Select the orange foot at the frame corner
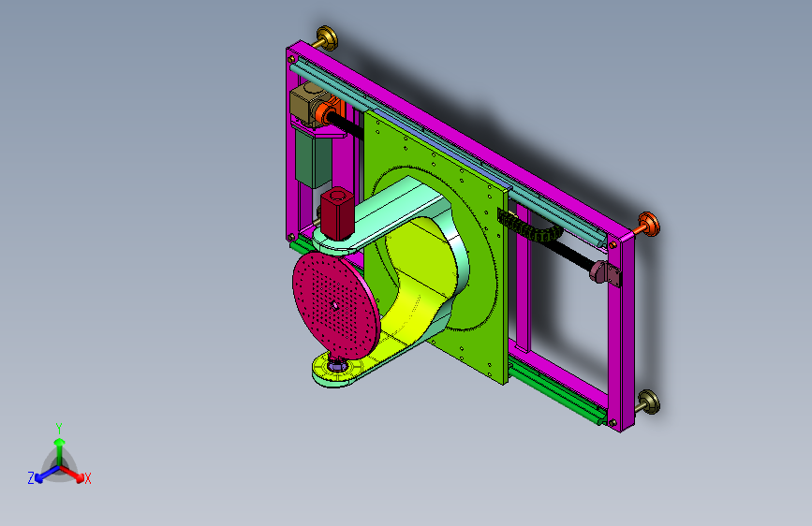The image size is (812, 526). pos(647,225)
